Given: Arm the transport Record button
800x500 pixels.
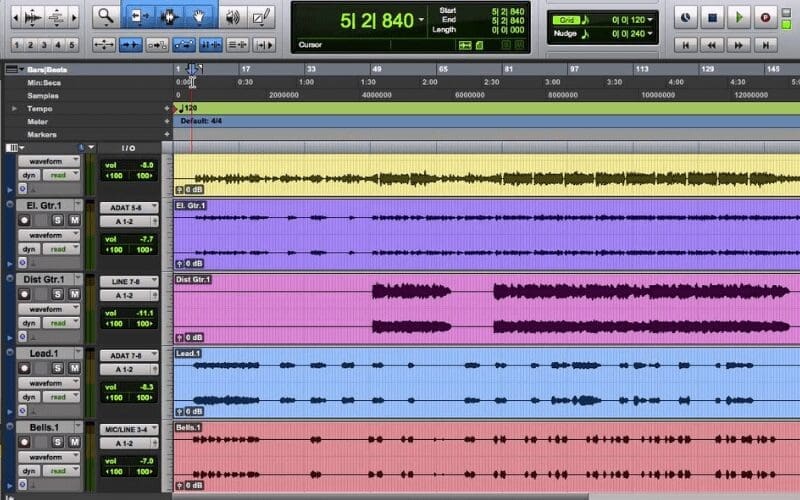Looking at the screenshot, I should coord(765,18).
